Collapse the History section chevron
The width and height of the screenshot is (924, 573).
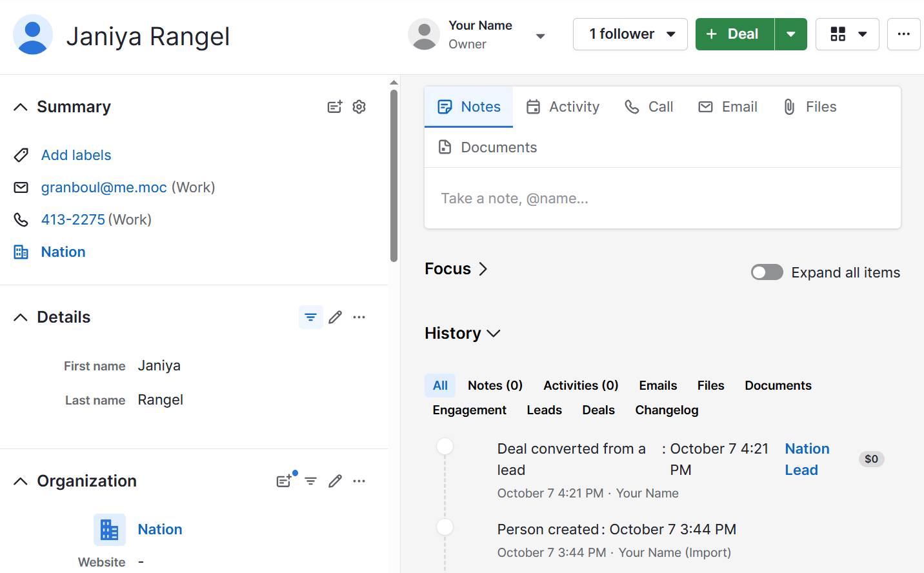click(494, 334)
